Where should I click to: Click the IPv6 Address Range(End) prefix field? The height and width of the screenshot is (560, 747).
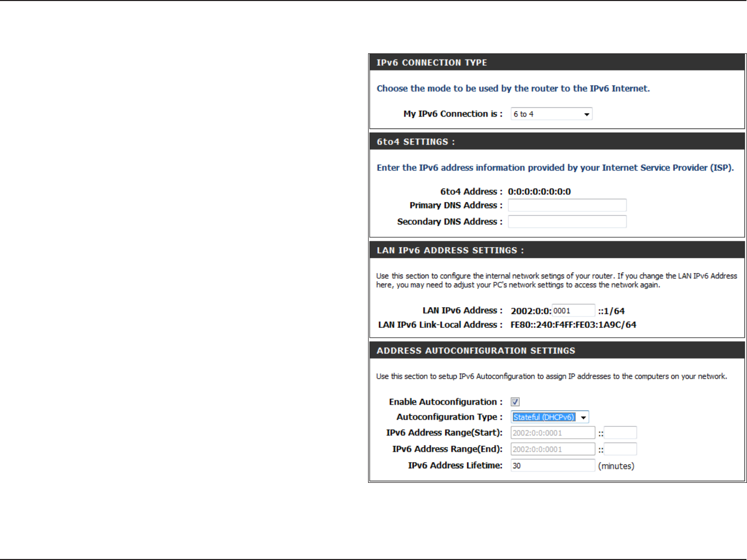click(x=553, y=449)
